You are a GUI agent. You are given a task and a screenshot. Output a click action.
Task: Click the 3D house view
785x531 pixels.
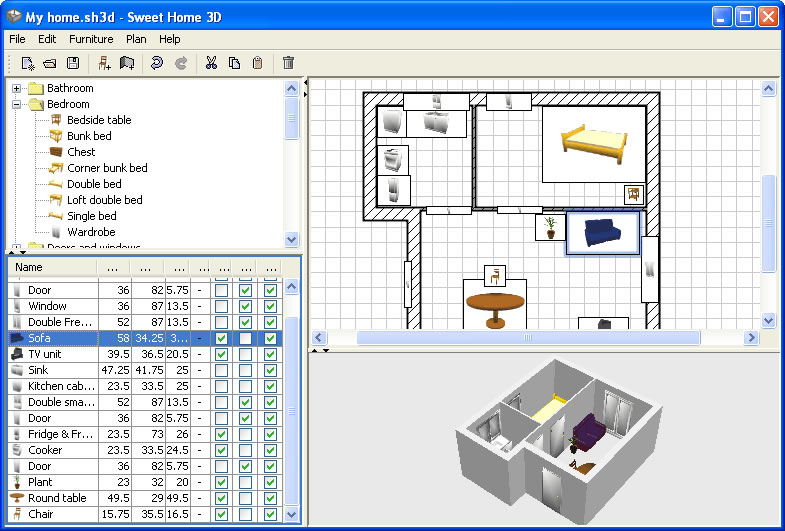[x=558, y=441]
